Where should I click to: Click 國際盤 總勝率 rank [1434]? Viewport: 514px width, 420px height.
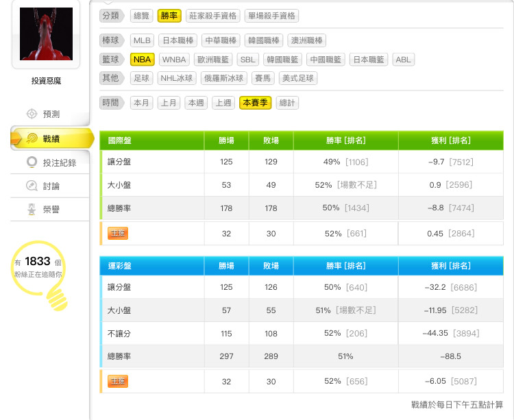pyautogui.click(x=357, y=208)
